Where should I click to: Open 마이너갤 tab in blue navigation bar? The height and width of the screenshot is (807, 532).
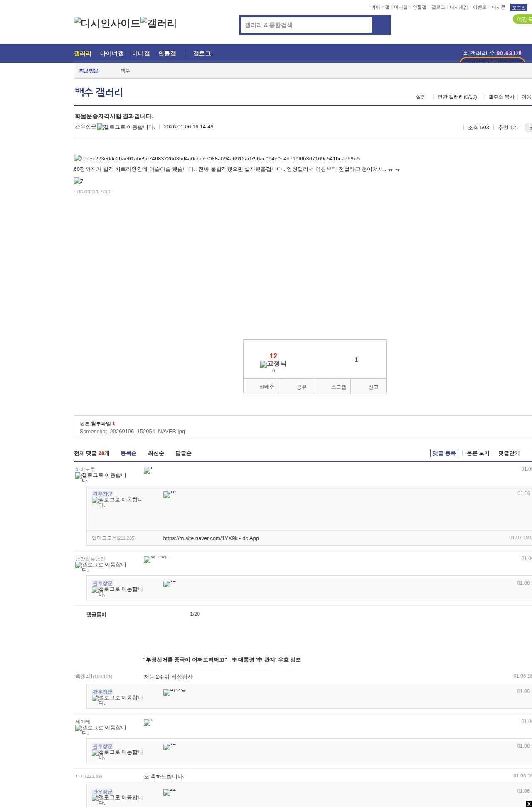(x=112, y=54)
